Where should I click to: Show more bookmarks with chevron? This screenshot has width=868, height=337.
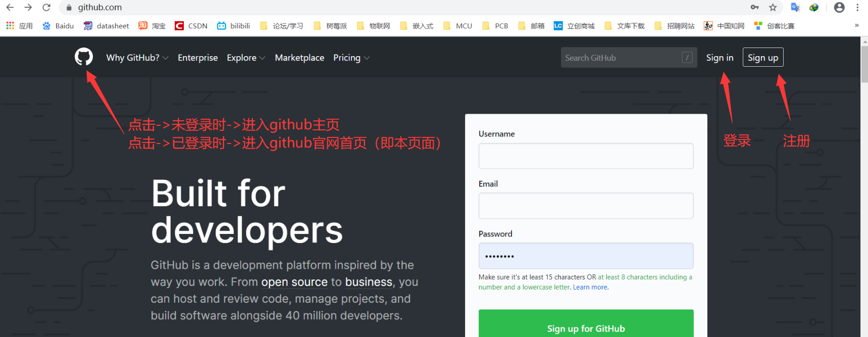tap(856, 25)
